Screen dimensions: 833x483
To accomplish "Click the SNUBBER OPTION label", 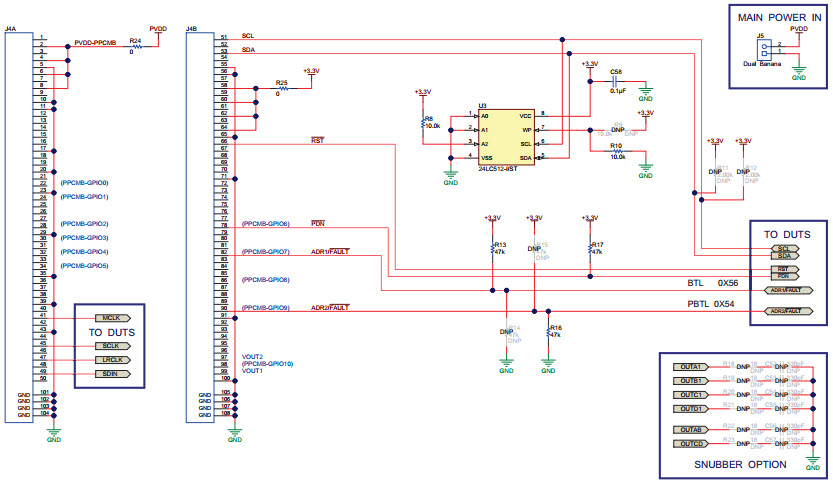I will pyautogui.click(x=738, y=465).
